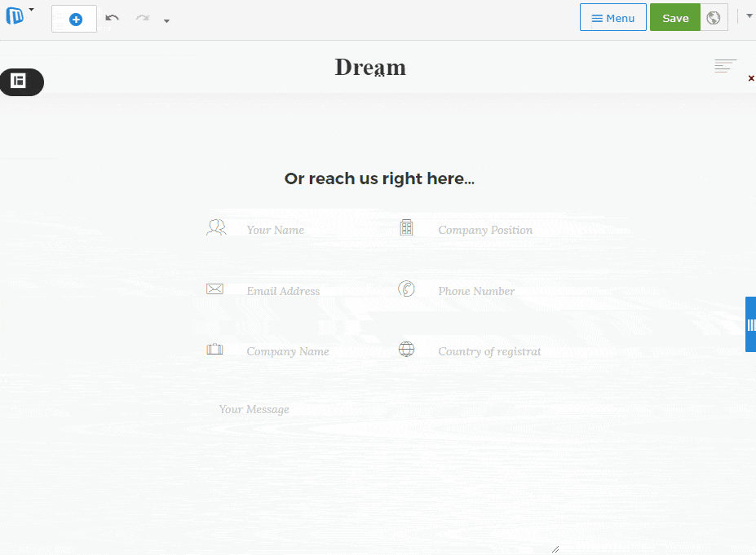
Task: Click the briefcase icon beside Company Name
Action: (x=214, y=349)
